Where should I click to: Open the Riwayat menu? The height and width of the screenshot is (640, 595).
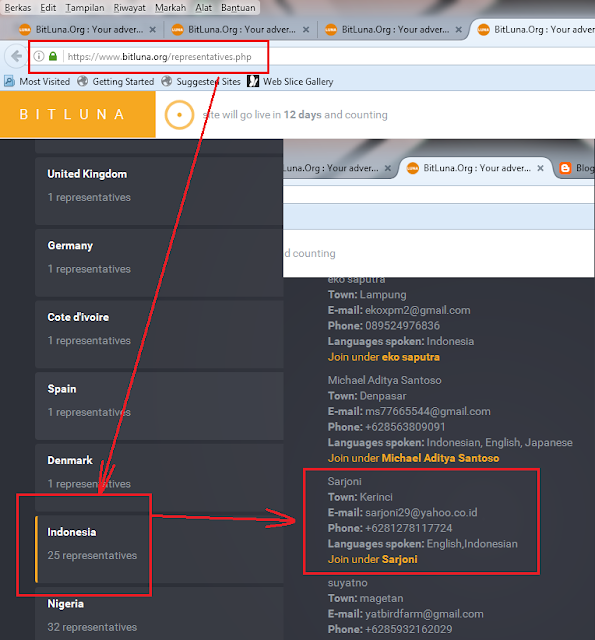coord(129,7)
